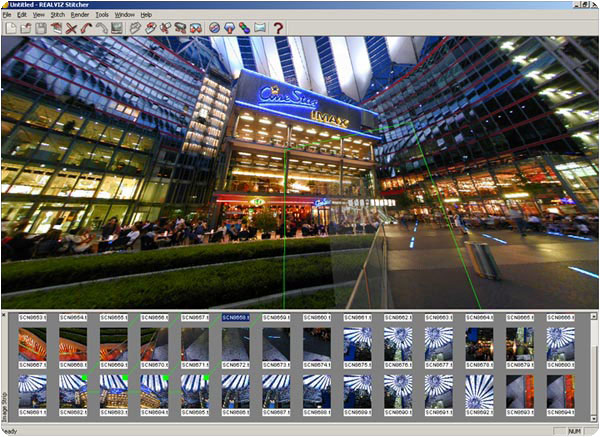Open the Edit menu
The width and height of the screenshot is (600, 437).
click(x=22, y=15)
